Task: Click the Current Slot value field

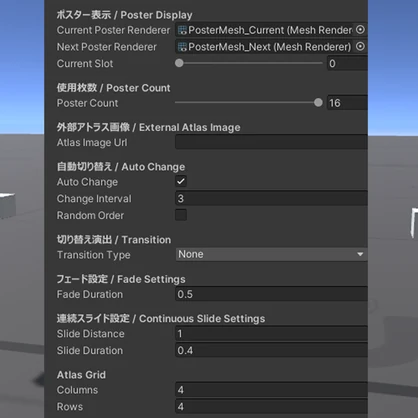Action: [347, 63]
